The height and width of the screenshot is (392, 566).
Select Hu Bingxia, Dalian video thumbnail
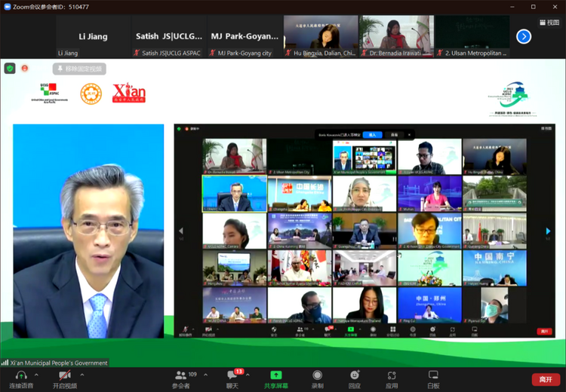(x=321, y=37)
